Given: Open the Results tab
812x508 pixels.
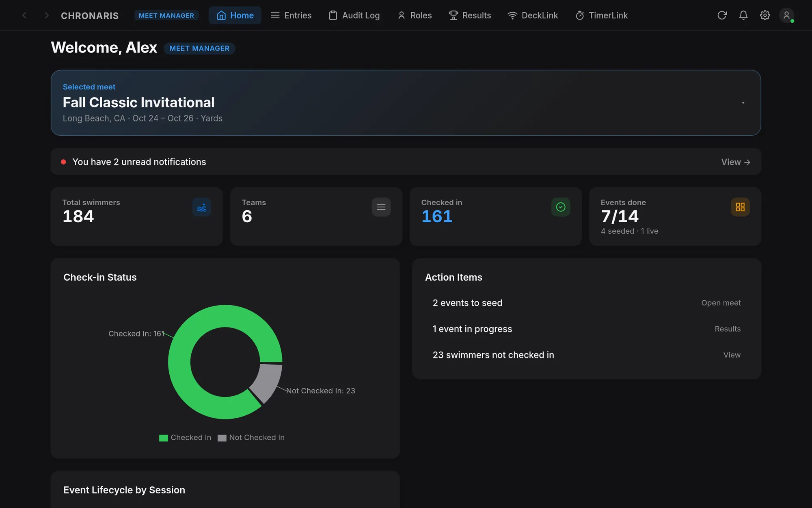Looking at the screenshot, I should [x=470, y=15].
